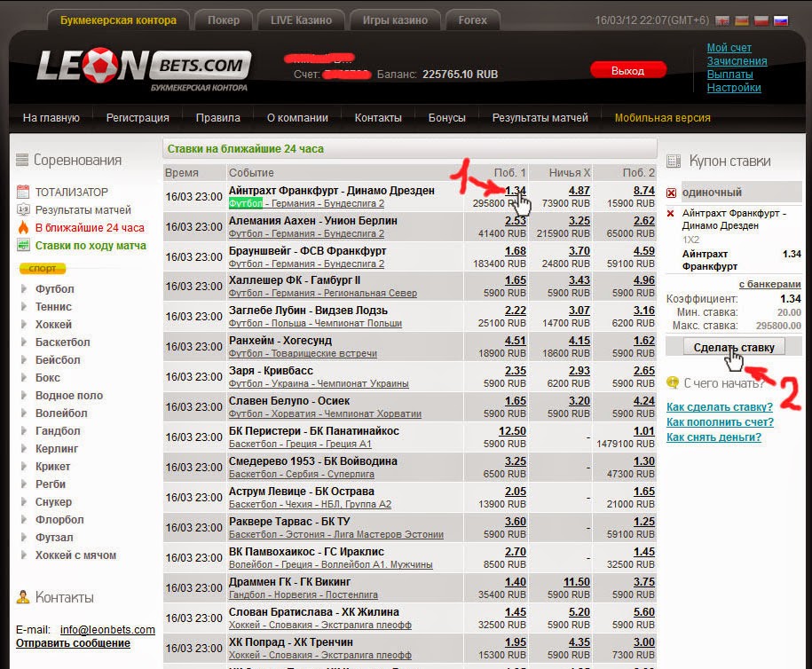Open Бонусы in the navigation menu
812x669 pixels.
[x=447, y=118]
